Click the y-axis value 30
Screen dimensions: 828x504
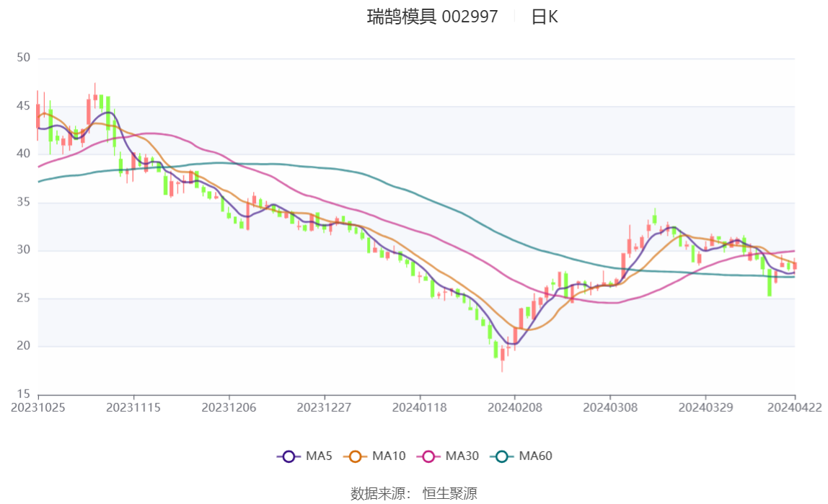point(23,249)
